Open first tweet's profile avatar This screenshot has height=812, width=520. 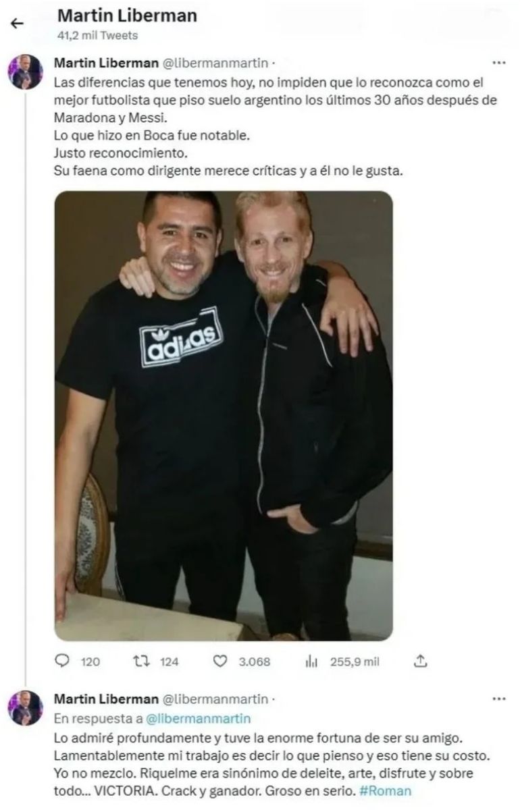coord(26,72)
